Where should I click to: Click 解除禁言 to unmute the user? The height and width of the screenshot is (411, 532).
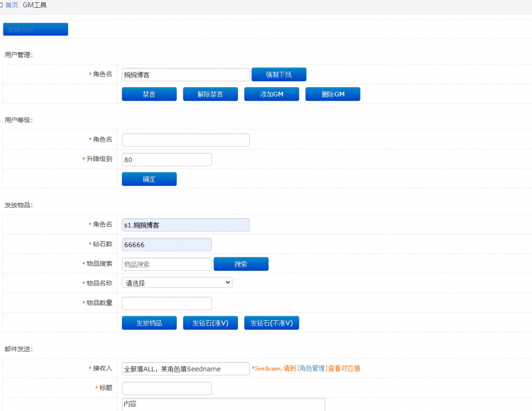tap(210, 94)
